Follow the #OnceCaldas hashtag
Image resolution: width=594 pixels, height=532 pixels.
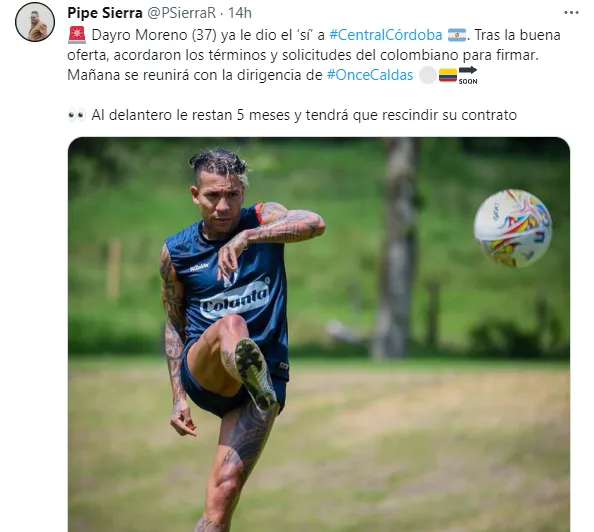[x=370, y=75]
